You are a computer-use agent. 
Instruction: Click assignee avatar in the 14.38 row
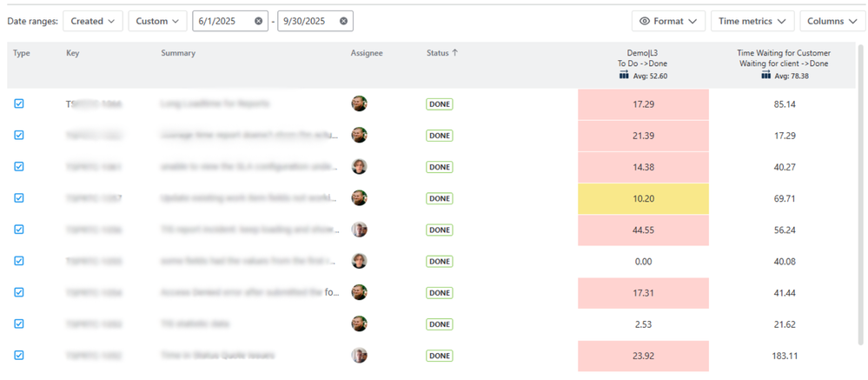pos(359,167)
